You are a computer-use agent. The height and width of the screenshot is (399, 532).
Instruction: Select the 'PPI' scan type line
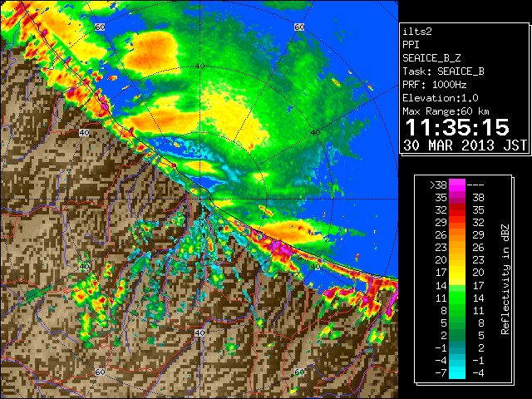pyautogui.click(x=411, y=45)
